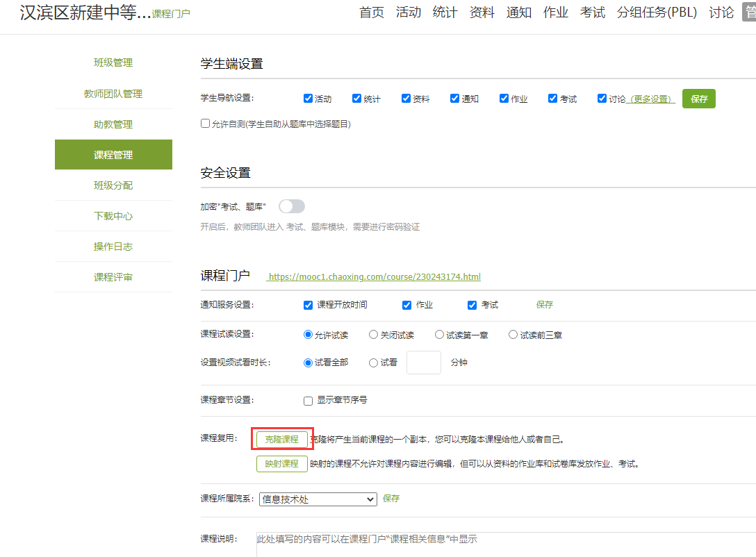
Task: Select the 试读第一章 radio option
Action: coord(439,334)
